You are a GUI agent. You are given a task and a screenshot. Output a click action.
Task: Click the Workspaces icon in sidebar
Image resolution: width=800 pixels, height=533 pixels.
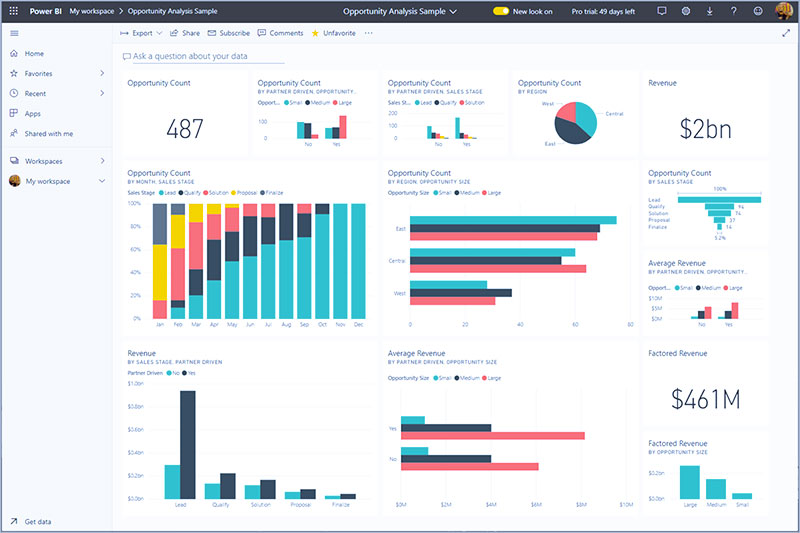pyautogui.click(x=14, y=161)
